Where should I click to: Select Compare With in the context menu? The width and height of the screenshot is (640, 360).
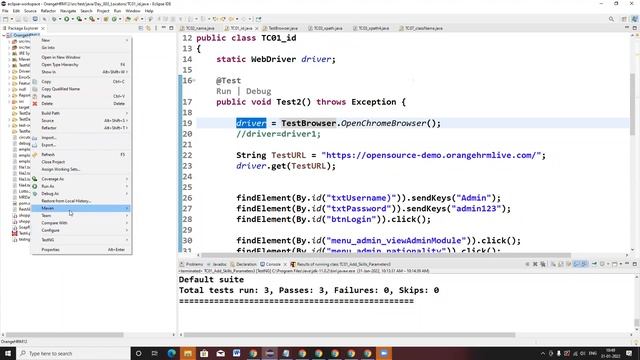[81, 223]
